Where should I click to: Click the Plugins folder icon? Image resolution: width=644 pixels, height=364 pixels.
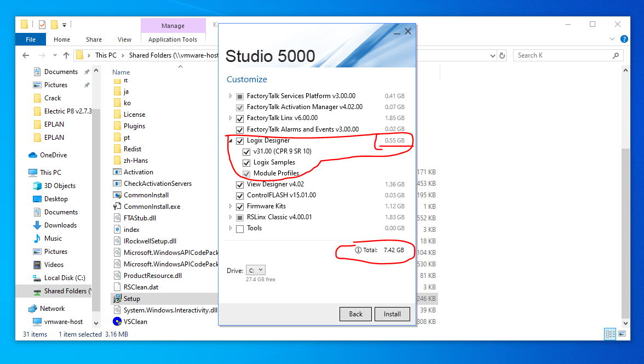pyautogui.click(x=117, y=126)
